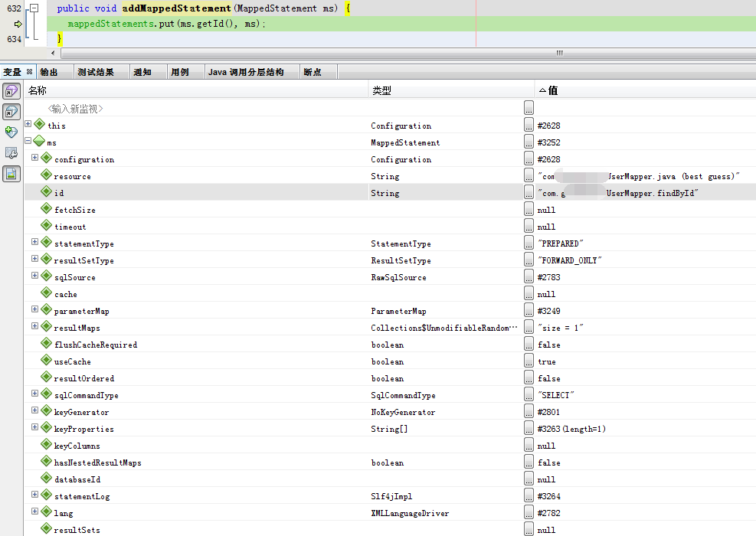This screenshot has height=536, width=756.
Task: Click the diamond icon of hasNestedResultMaps field
Action: (46, 461)
